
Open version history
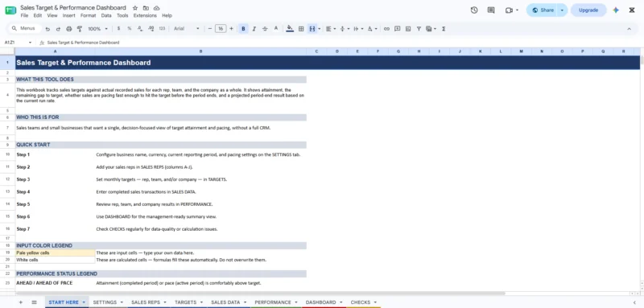pos(474,10)
